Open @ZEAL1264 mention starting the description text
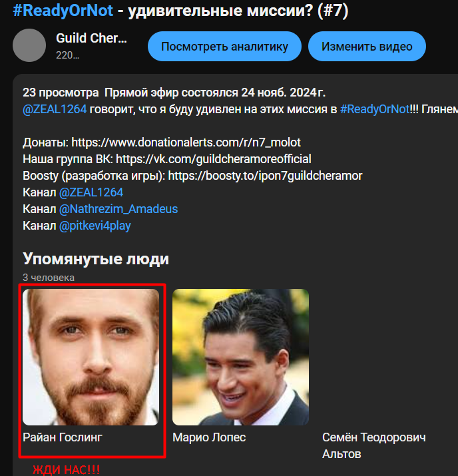 pyautogui.click(x=55, y=109)
